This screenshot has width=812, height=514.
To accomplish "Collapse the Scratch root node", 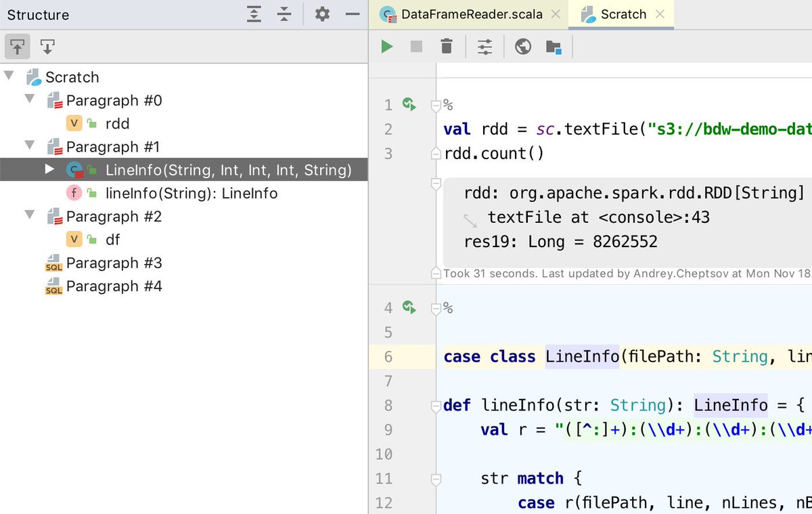I will click(x=9, y=76).
